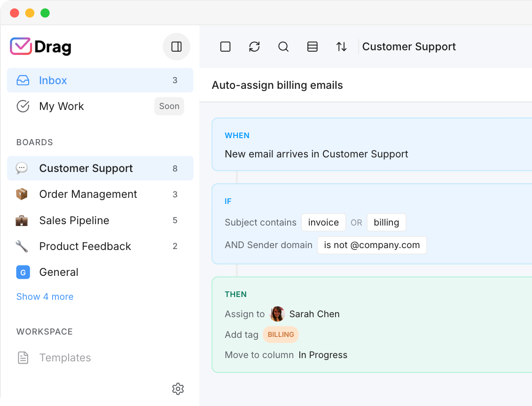Minimize the window with yellow button
The width and height of the screenshot is (532, 406).
30,13
